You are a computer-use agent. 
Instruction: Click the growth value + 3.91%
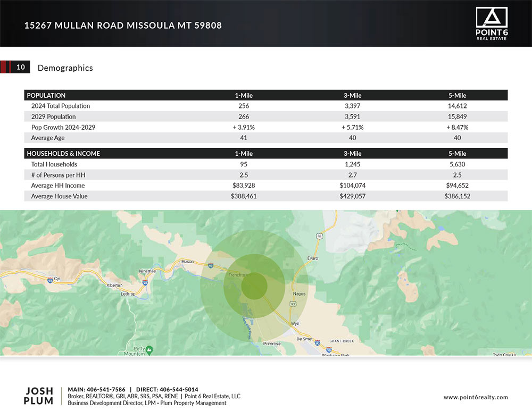(244, 127)
